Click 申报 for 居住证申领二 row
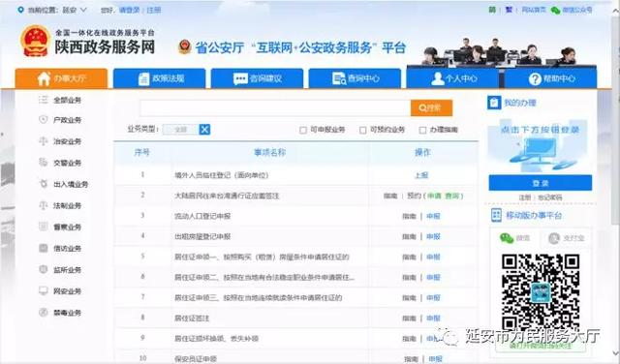This screenshot has width=620, height=364. click(433, 278)
